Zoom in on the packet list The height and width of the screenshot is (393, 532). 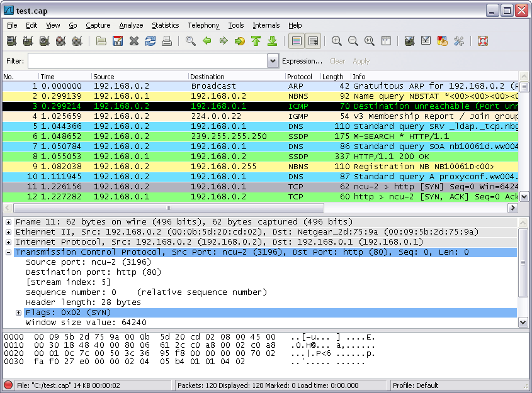click(x=337, y=41)
